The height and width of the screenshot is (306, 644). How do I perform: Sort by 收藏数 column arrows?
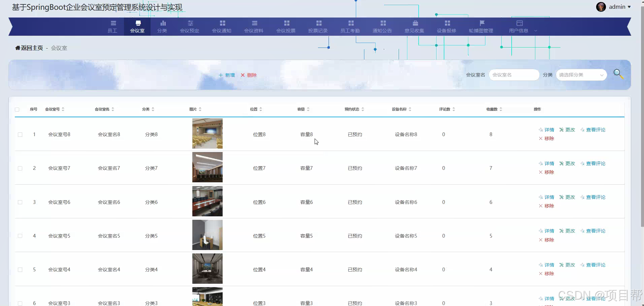point(501,109)
